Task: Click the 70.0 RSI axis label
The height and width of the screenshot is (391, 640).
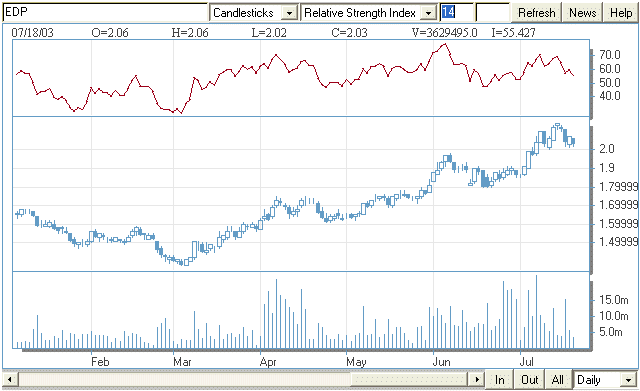Action: tap(609, 55)
